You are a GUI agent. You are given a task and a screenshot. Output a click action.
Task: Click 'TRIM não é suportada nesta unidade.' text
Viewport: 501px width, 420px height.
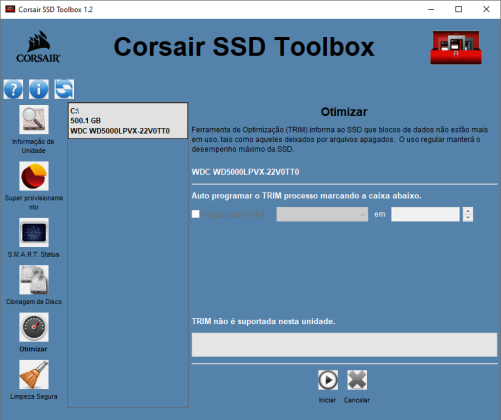coord(263,321)
